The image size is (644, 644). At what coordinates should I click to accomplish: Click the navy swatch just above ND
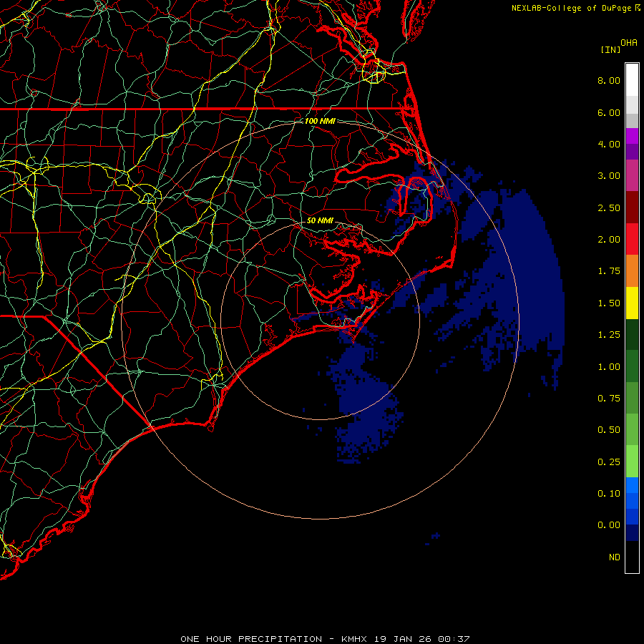(x=632, y=532)
